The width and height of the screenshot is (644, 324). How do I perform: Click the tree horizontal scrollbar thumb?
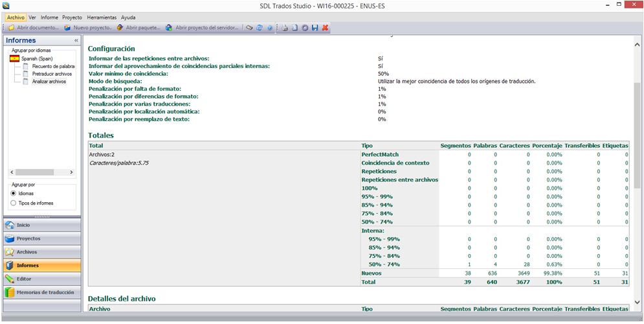[x=34, y=172]
